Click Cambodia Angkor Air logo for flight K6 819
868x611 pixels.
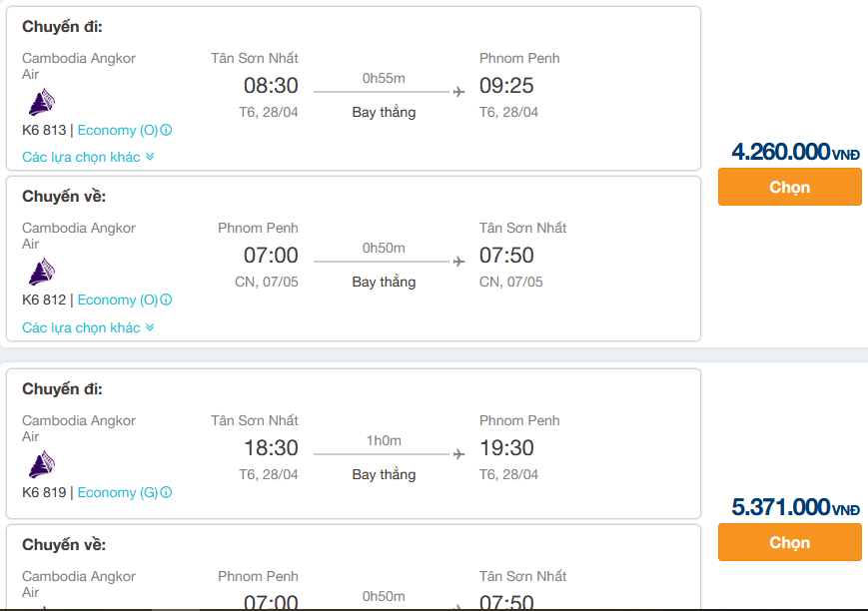point(42,464)
